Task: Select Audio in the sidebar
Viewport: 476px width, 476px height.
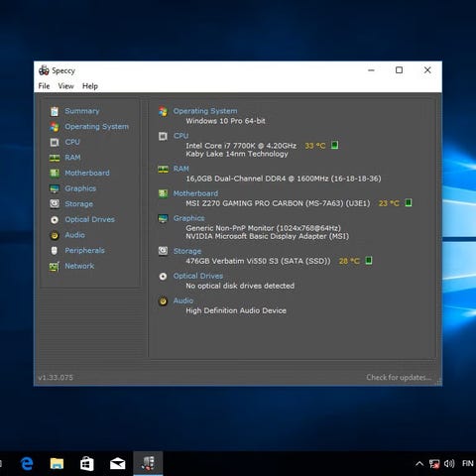Action: [74, 235]
